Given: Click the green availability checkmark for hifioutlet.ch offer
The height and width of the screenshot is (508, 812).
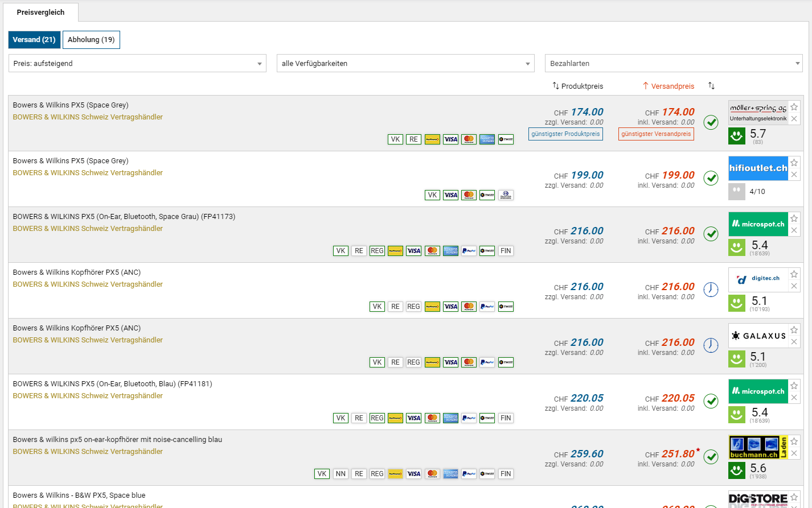Looking at the screenshot, I should [x=711, y=178].
